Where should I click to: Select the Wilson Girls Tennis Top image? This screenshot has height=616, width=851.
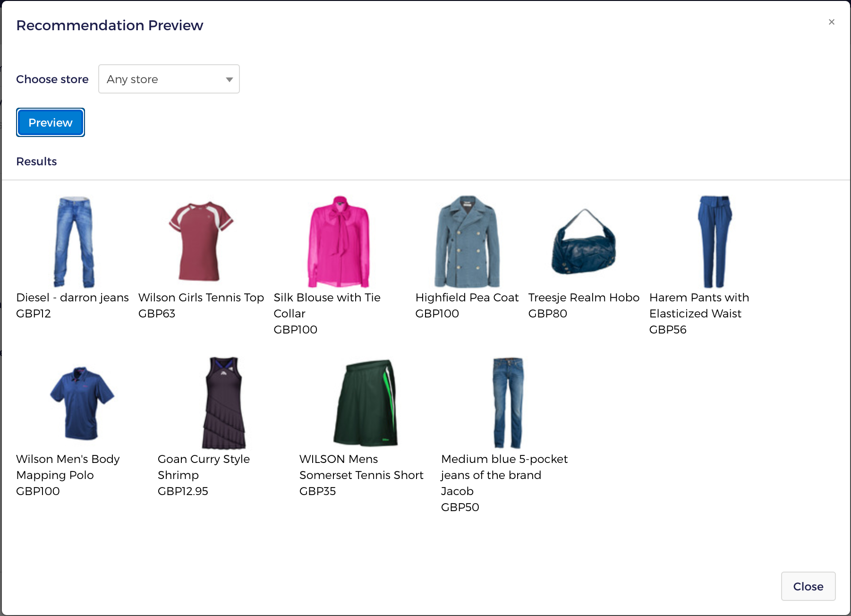point(201,241)
